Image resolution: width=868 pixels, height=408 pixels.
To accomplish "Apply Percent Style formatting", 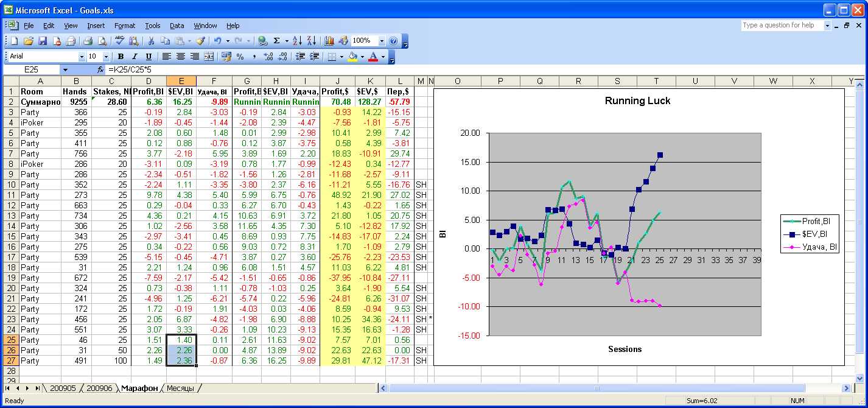I will tap(240, 57).
